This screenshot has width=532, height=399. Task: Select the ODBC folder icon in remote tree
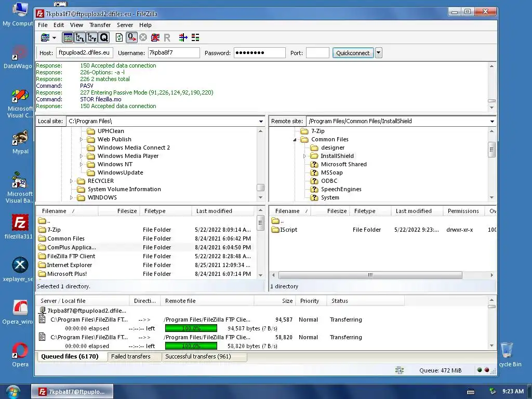(314, 181)
